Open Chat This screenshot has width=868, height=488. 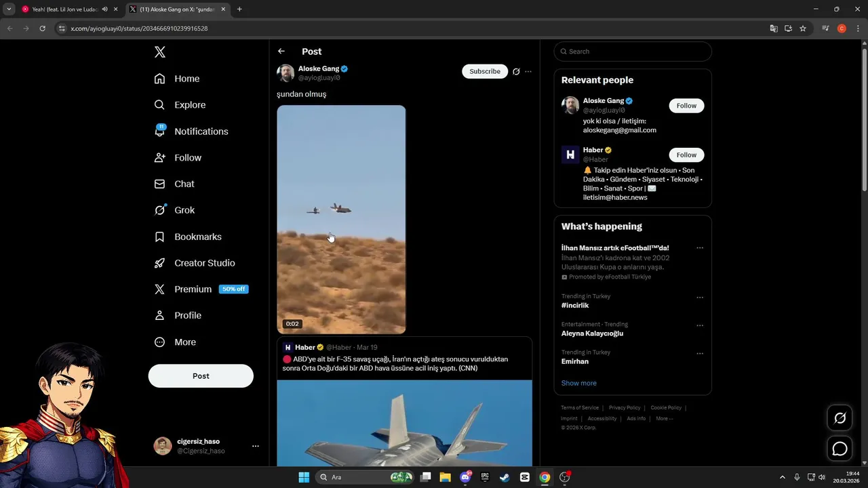coord(174,184)
